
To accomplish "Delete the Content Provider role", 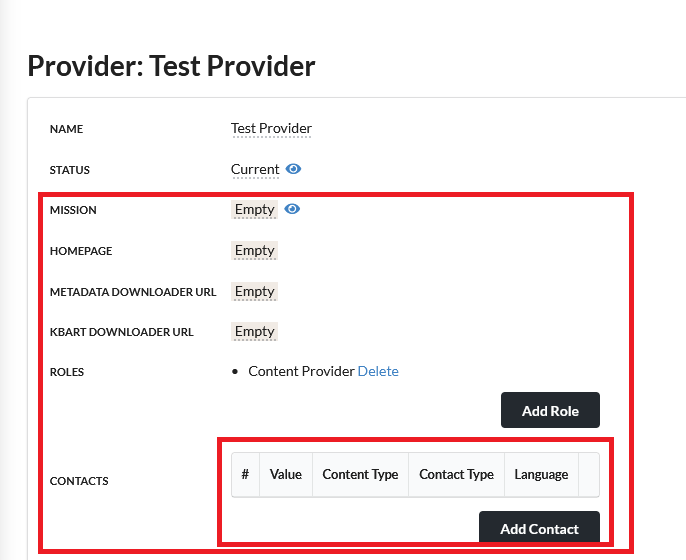I will 378,371.
